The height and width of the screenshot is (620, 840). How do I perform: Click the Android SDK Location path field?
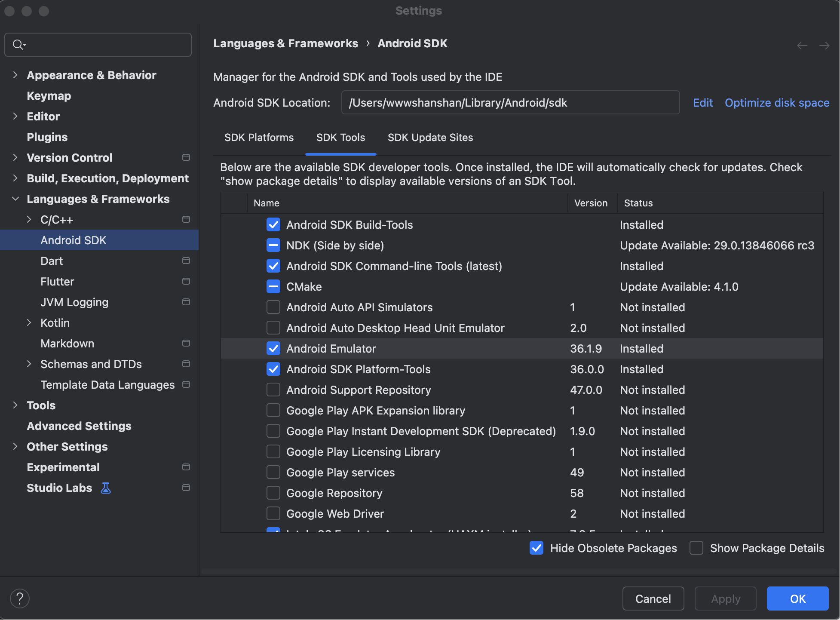pos(510,102)
